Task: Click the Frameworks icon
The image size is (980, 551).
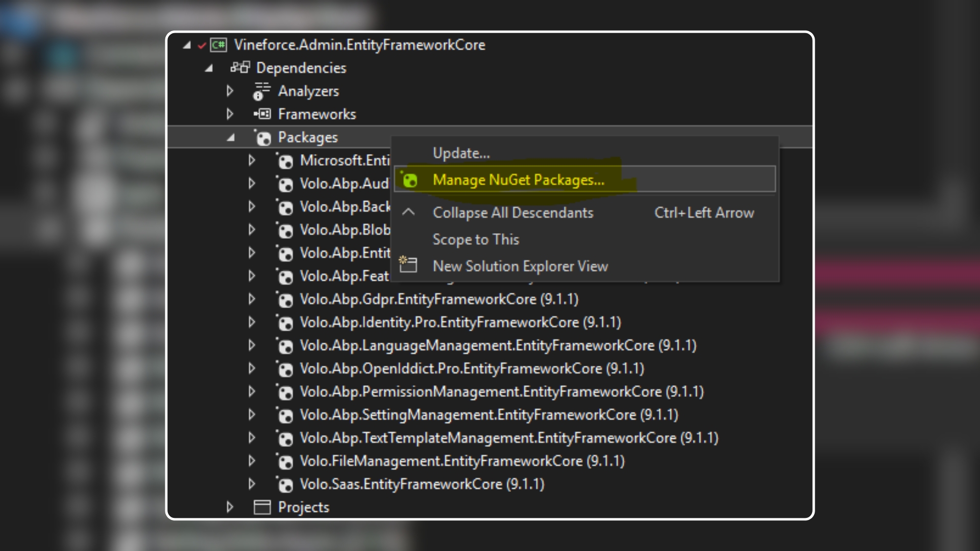Action: click(262, 114)
